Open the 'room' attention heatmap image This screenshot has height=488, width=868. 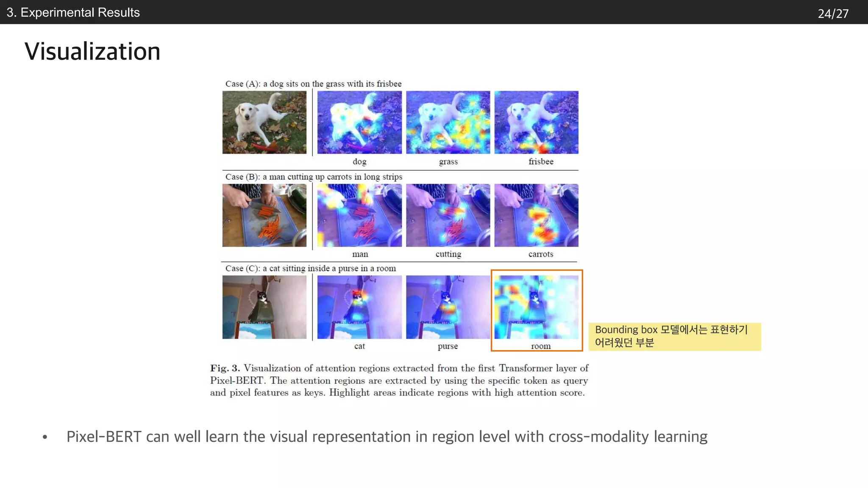click(536, 307)
